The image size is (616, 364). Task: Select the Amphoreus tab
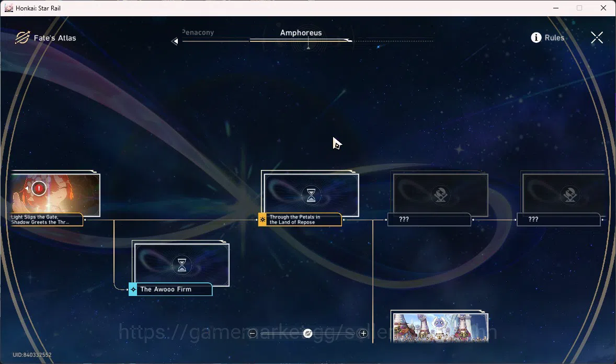(x=301, y=32)
